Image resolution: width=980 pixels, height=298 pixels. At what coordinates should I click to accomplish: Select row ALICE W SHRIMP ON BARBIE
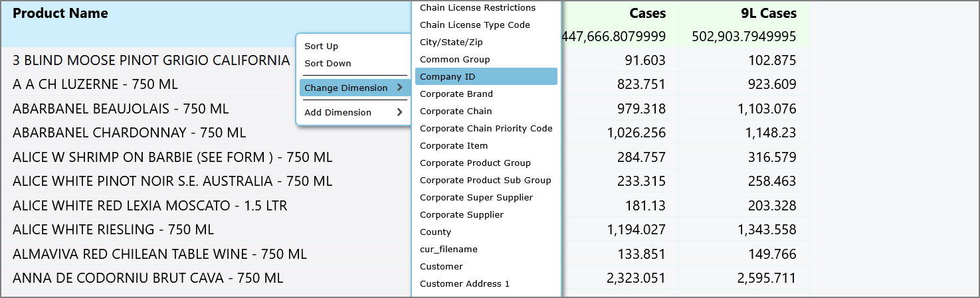tap(173, 157)
